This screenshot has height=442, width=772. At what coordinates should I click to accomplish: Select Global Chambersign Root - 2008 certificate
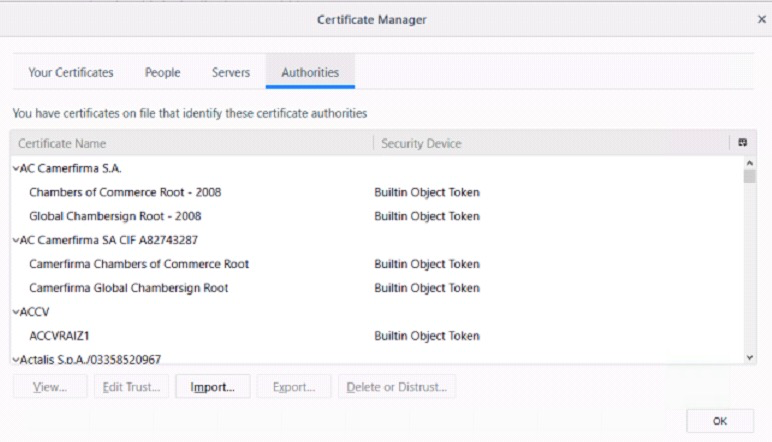click(x=115, y=216)
